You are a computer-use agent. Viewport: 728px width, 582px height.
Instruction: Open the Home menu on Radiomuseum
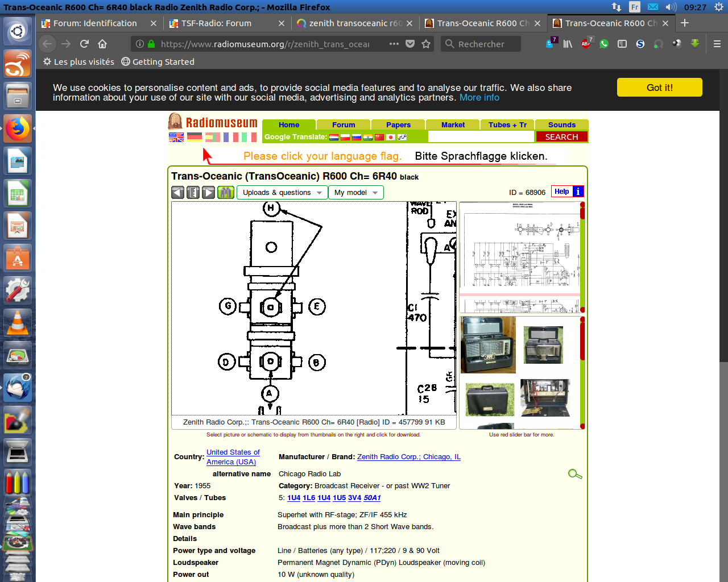(289, 125)
